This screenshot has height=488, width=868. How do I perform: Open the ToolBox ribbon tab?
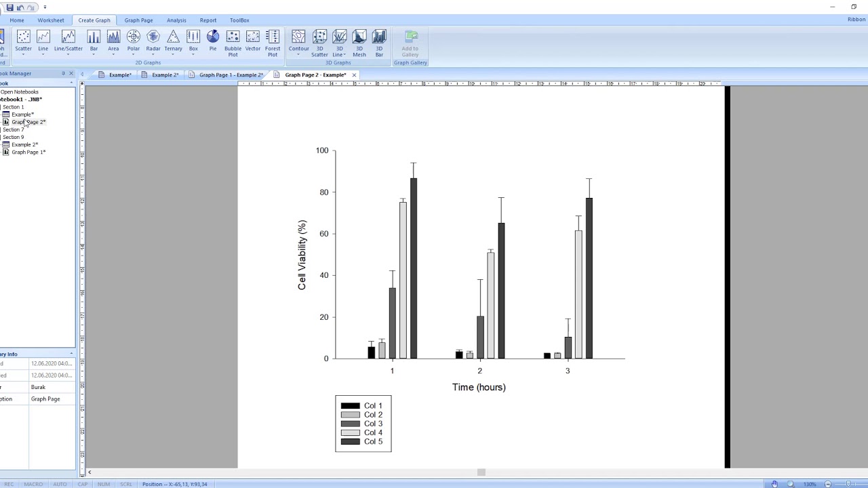[x=239, y=20]
